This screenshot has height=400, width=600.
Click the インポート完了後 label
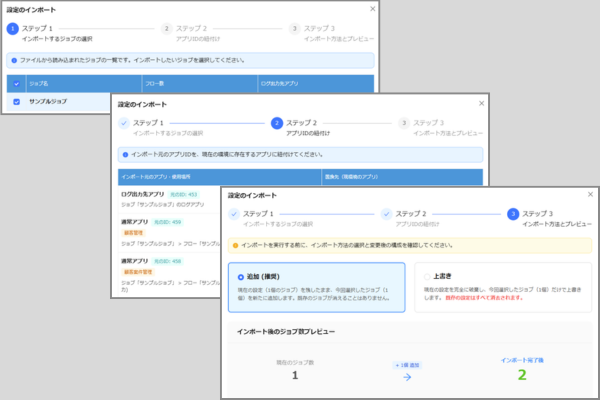[522, 360]
